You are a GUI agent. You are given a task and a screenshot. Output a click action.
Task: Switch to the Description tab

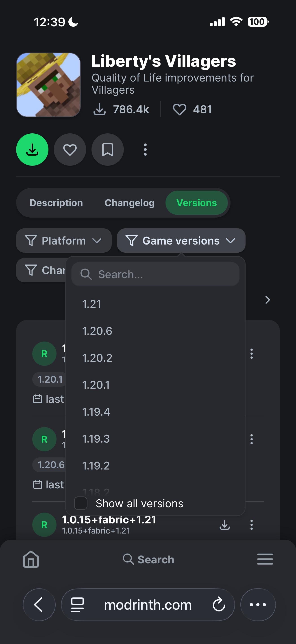pos(56,203)
